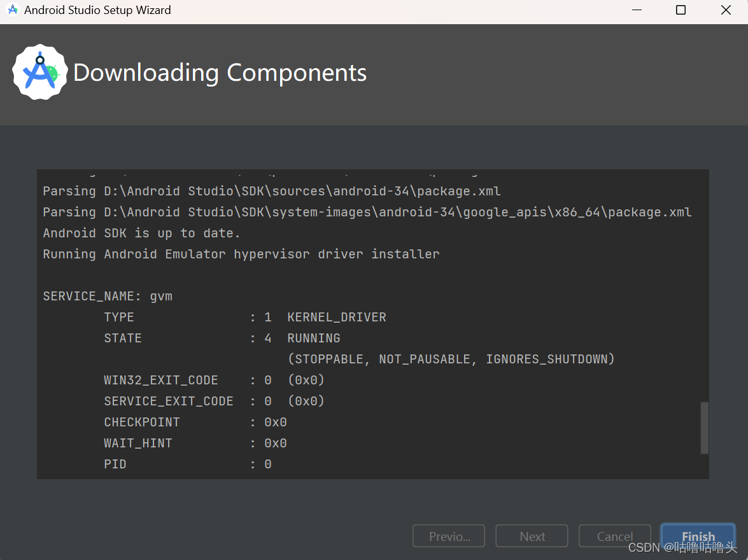Click the Next button

(532, 536)
